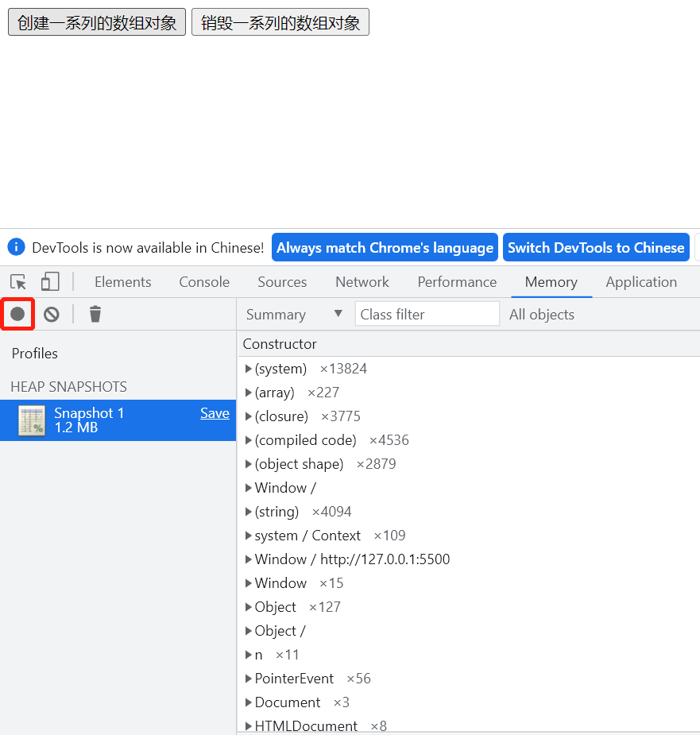Click Switch DevTools to Chinese button
This screenshot has height=735, width=700.
(x=596, y=248)
